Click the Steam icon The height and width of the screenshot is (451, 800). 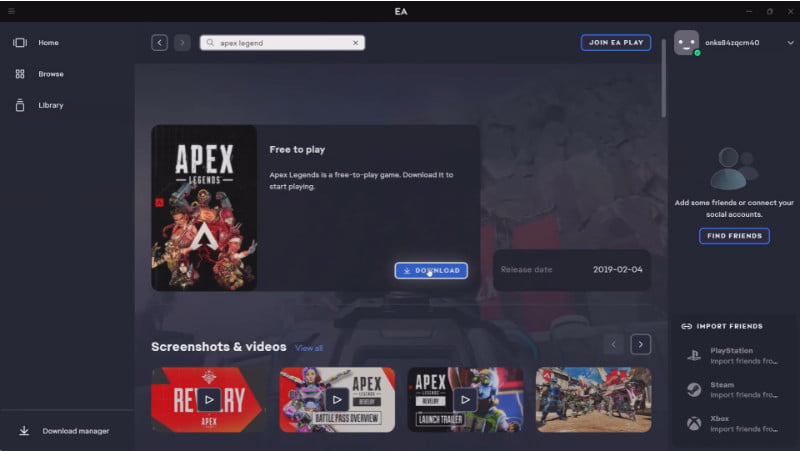(693, 390)
